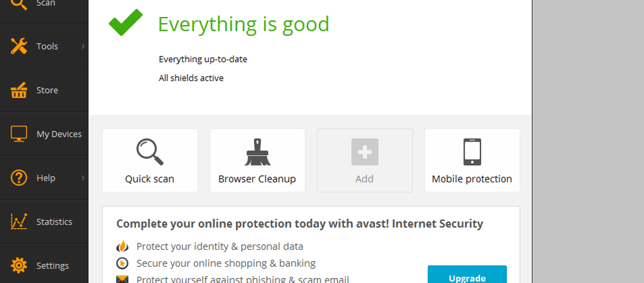Click the green checkmark status icon
This screenshot has height=283, width=644.
(126, 22)
